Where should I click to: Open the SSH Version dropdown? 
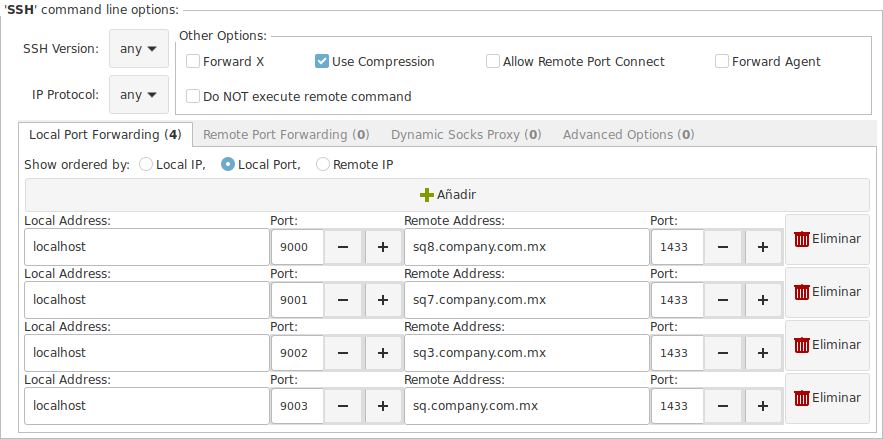tap(139, 49)
